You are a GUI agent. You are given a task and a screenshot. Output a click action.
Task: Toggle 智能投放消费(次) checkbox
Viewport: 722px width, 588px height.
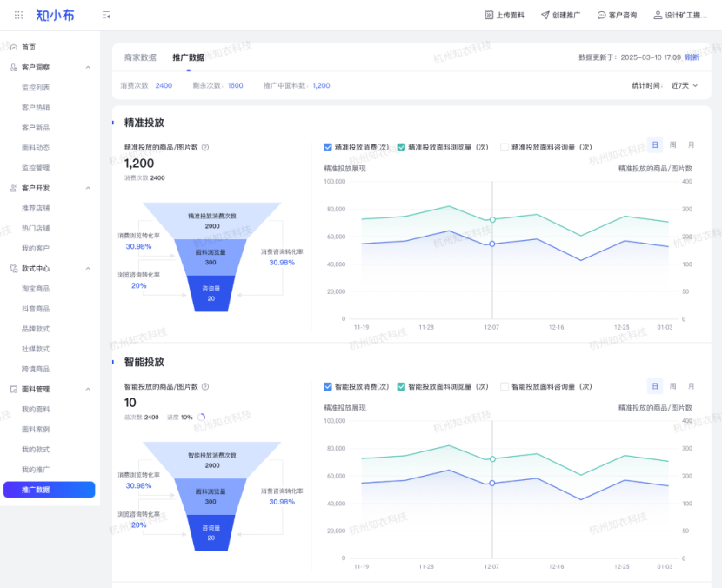[328, 387]
